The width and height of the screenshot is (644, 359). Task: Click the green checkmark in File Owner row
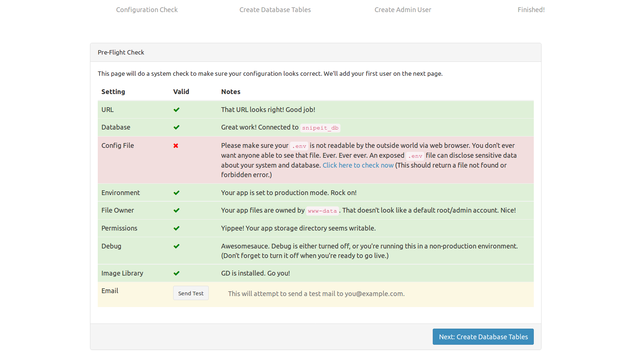pos(176,210)
